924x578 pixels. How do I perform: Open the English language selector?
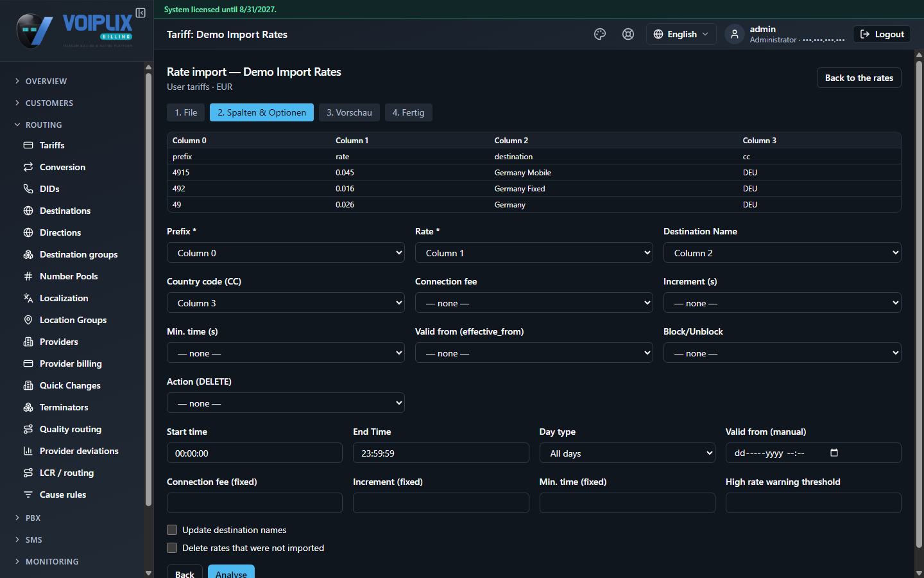pyautogui.click(x=681, y=34)
